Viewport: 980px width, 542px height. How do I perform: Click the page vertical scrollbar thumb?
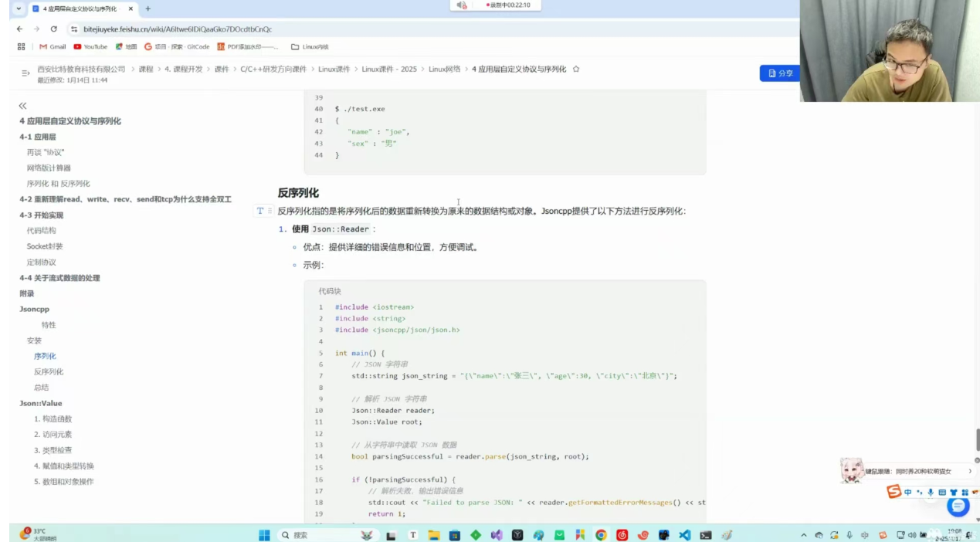977,440
